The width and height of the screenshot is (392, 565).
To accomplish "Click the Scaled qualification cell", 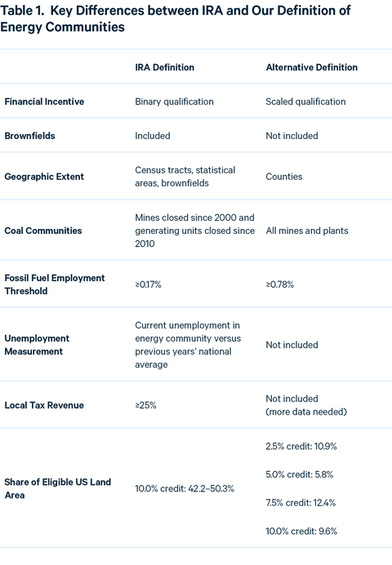I will tap(305, 101).
